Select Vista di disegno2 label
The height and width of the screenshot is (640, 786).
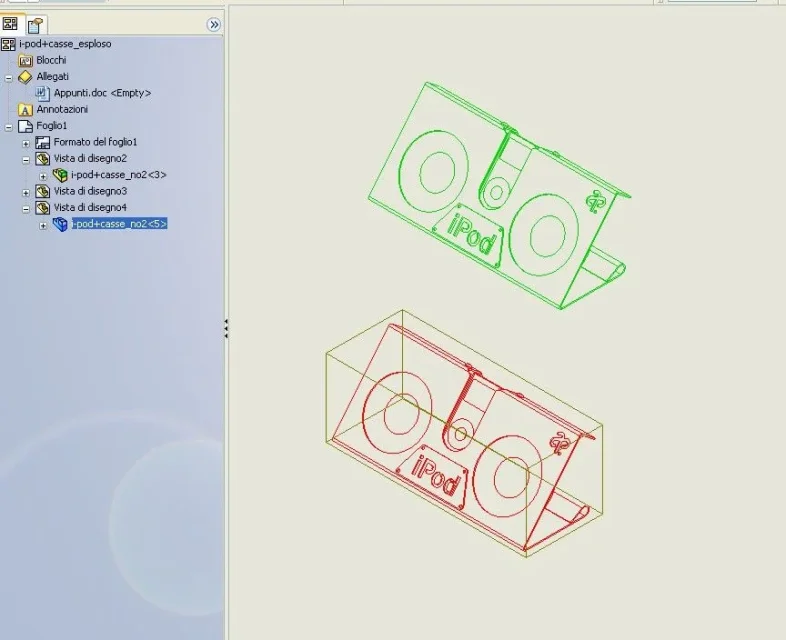tap(90, 158)
